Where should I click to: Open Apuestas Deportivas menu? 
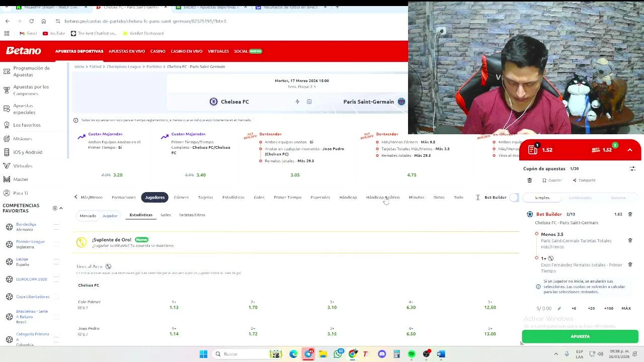79,51
